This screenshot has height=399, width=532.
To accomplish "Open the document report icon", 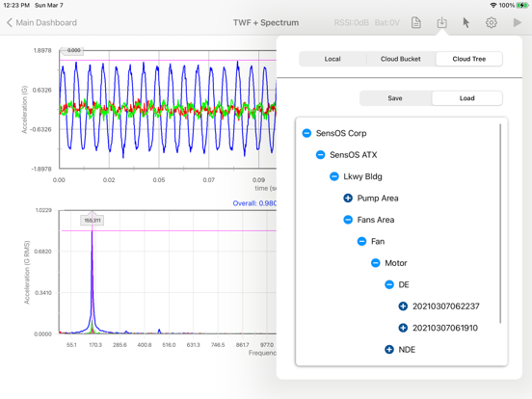I will click(416, 23).
